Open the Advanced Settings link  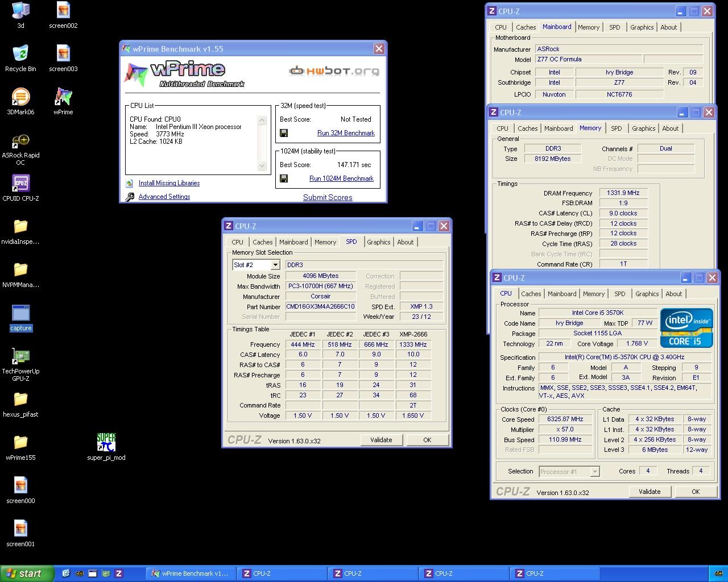click(x=164, y=197)
